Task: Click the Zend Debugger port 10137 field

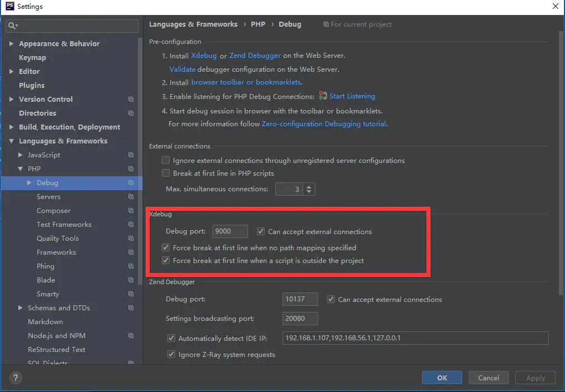Action: [300, 299]
